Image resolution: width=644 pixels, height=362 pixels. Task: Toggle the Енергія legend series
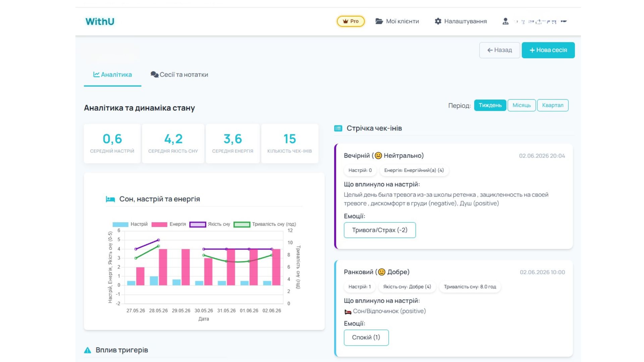point(169,224)
